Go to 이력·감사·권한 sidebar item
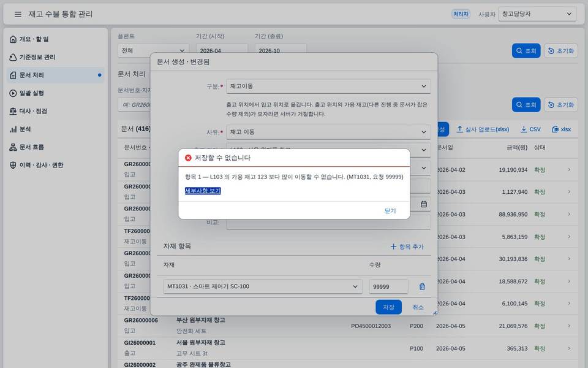 coord(56,165)
